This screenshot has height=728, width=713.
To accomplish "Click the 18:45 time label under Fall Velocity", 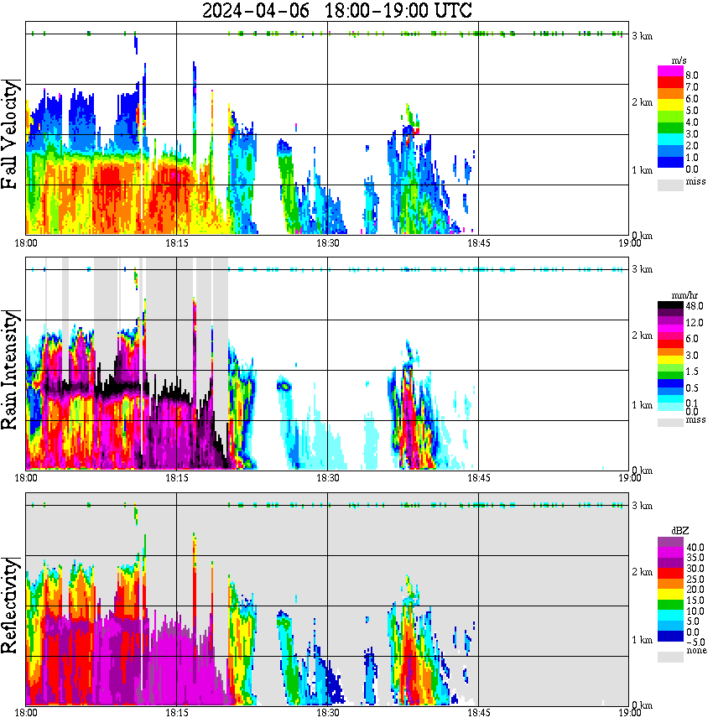I will click(478, 243).
